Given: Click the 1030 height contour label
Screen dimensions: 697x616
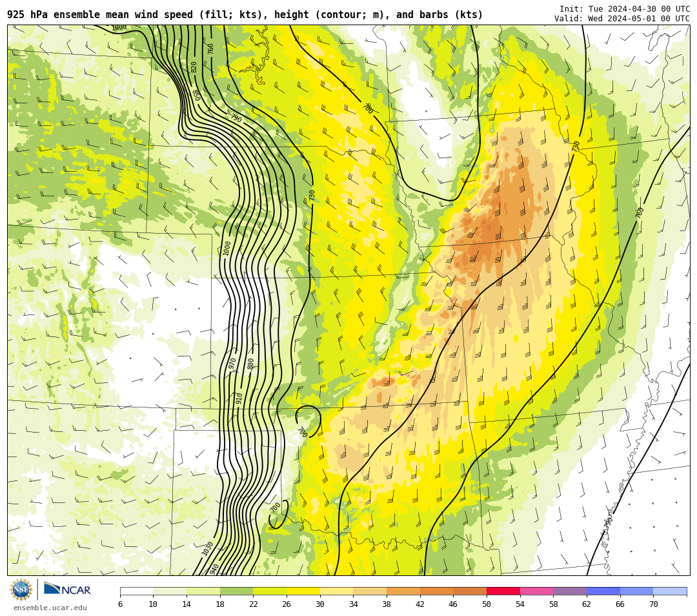Looking at the screenshot, I should click(208, 548).
